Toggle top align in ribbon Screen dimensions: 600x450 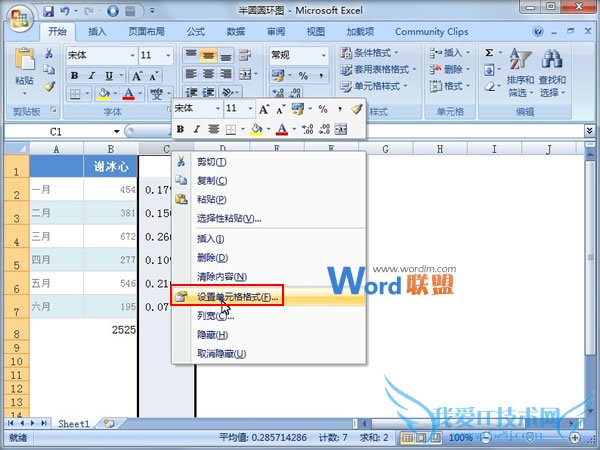[x=191, y=55]
